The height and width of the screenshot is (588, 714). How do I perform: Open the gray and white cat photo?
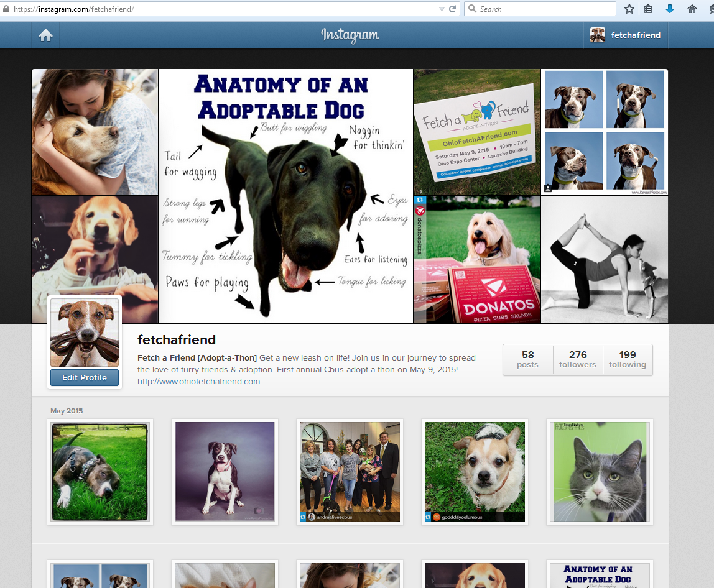coord(600,472)
